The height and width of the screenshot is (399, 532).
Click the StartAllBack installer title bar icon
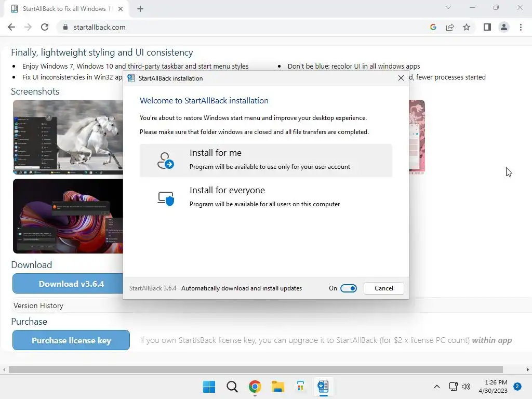click(131, 78)
